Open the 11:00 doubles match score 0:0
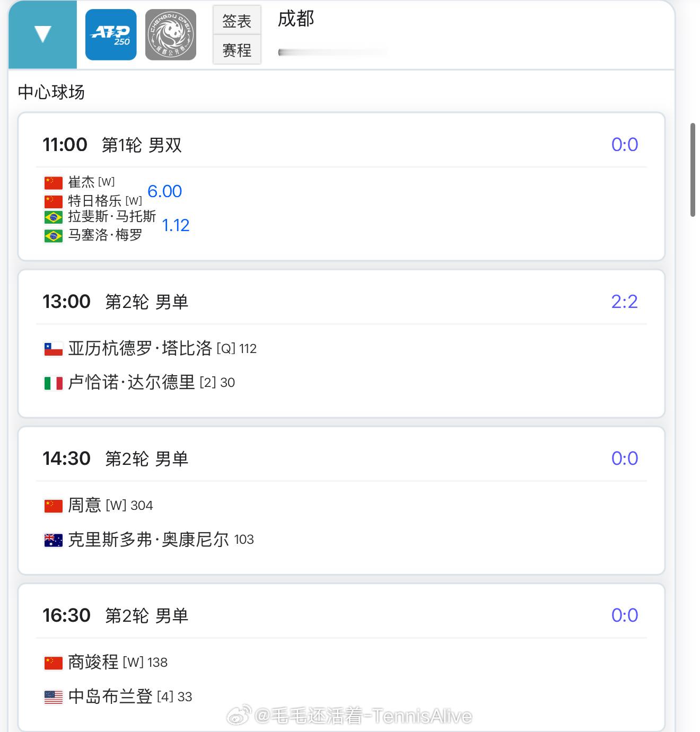 [x=624, y=144]
